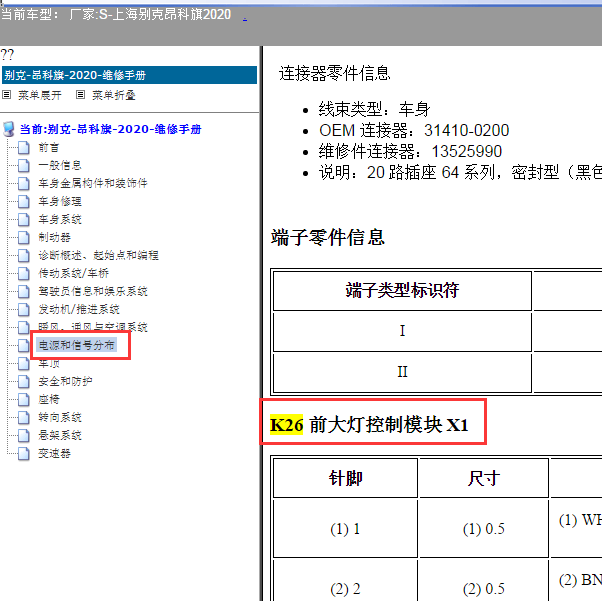This screenshot has width=602, height=601.
Task: Click the page icon beside 车身修理
Action: coord(24,202)
